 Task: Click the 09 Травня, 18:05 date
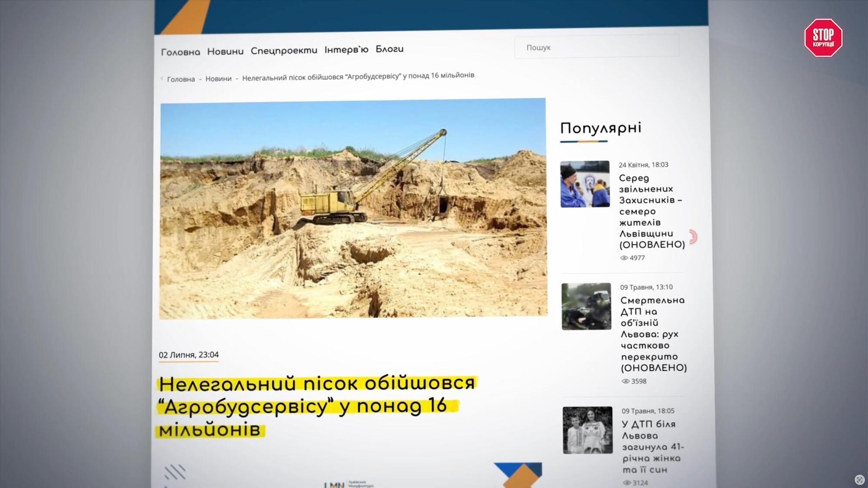point(648,411)
